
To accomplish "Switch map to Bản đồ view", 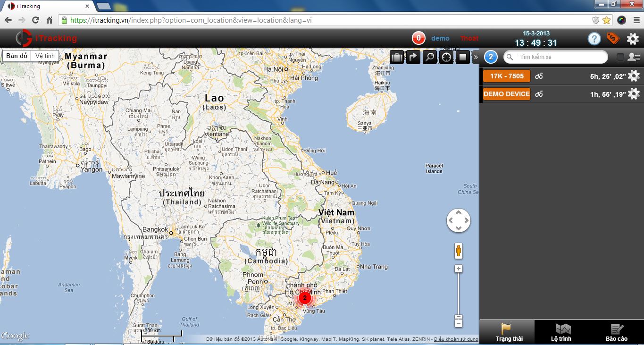I will [x=17, y=56].
